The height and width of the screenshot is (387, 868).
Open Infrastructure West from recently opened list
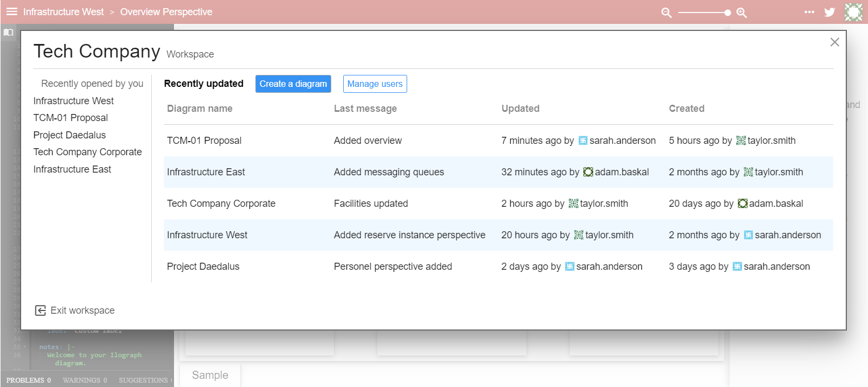click(74, 101)
